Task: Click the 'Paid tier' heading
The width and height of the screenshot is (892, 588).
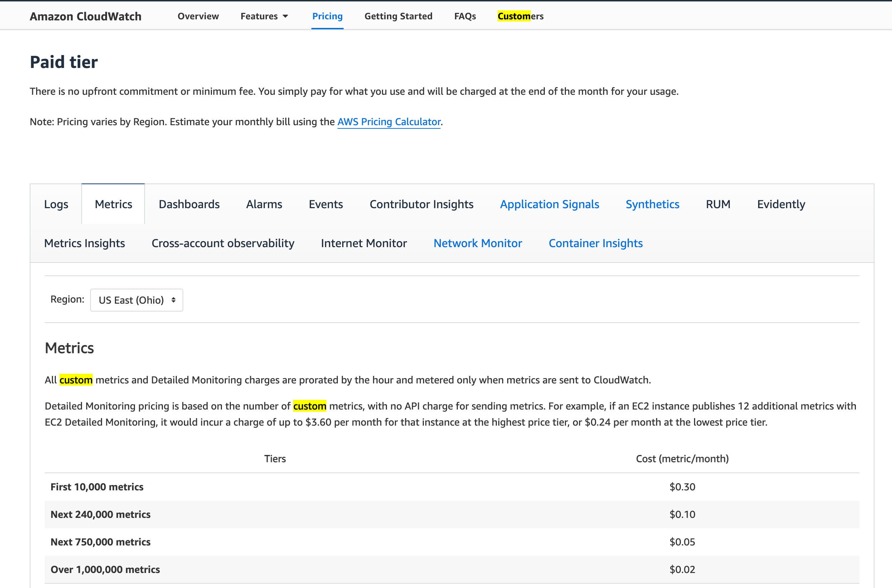Action: (x=64, y=62)
